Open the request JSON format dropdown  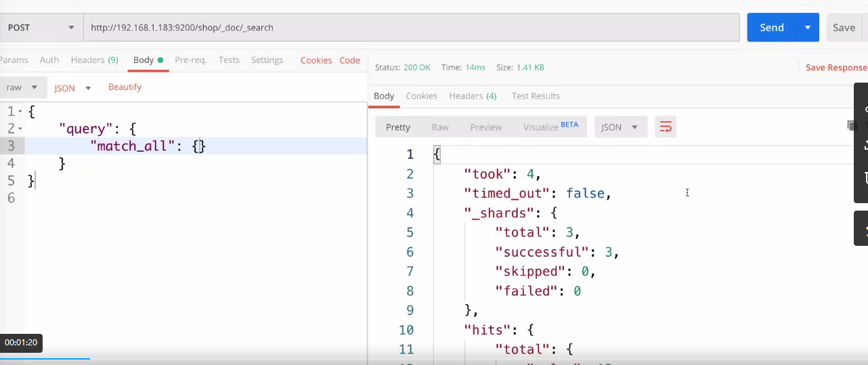tap(72, 88)
